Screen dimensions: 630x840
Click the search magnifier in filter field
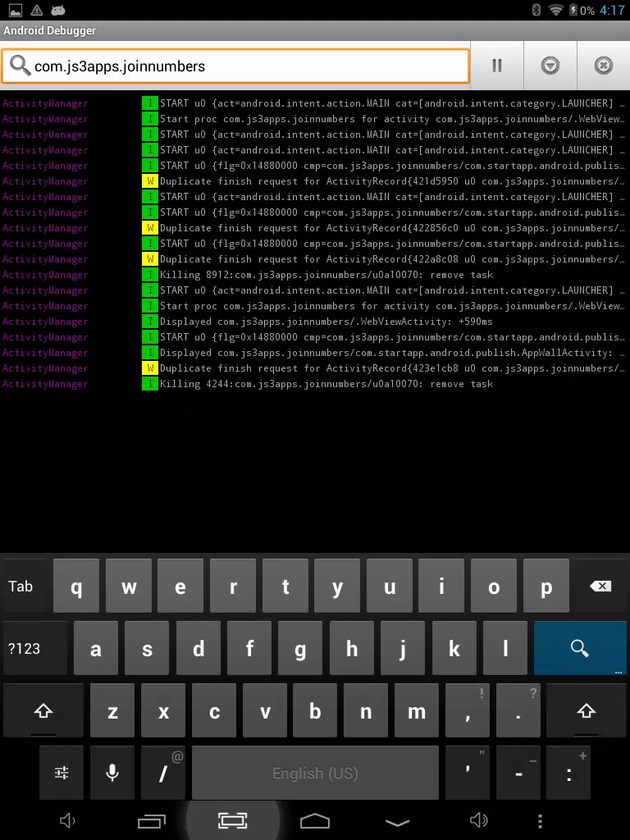(20, 66)
